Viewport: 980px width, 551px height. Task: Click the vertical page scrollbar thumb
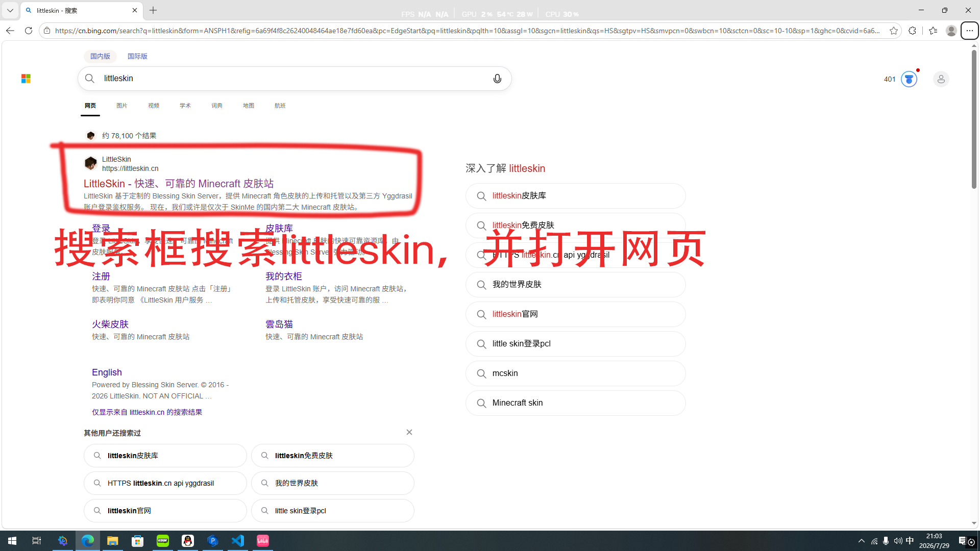[x=974, y=120]
